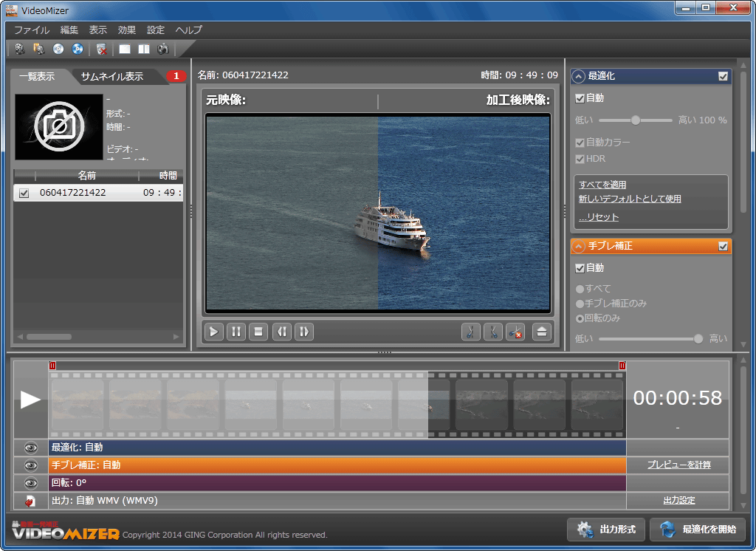Set the cut start with the left scissors icon
Image resolution: width=756 pixels, height=551 pixels.
(x=470, y=332)
